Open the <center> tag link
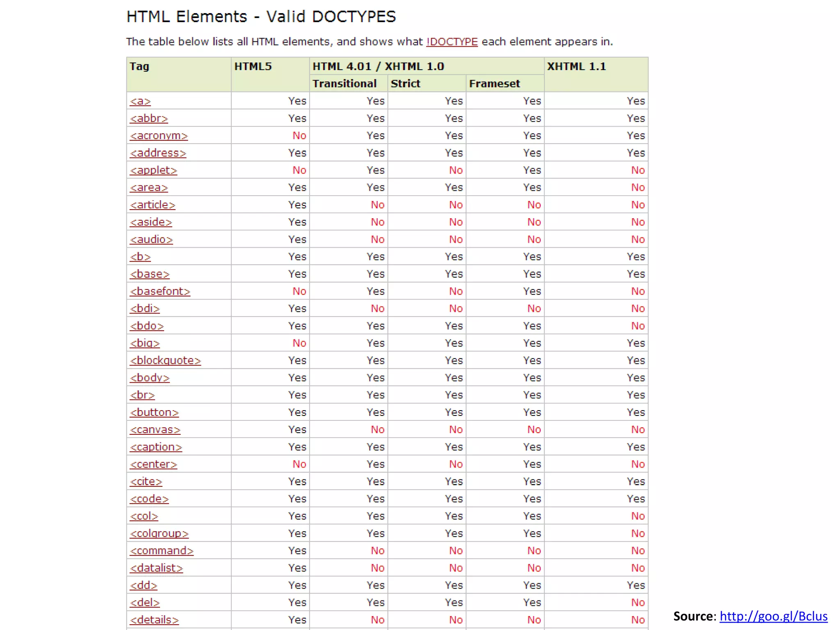This screenshot has width=840, height=630. coord(153,464)
